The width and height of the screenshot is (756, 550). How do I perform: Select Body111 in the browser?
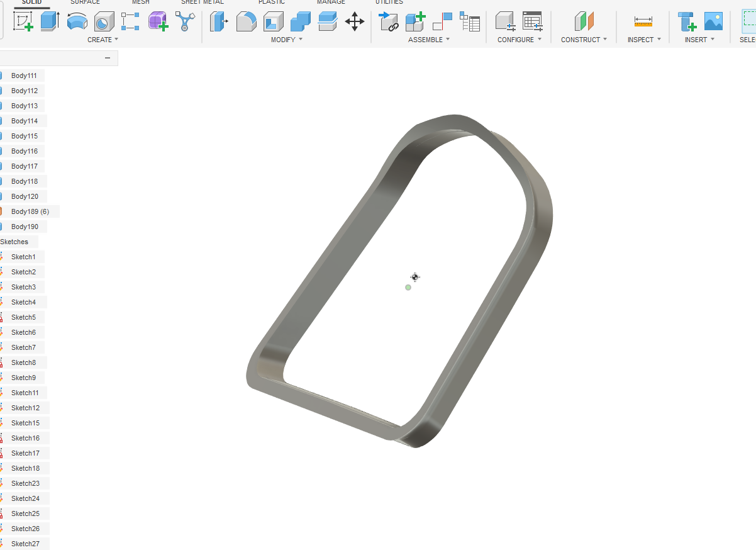pyautogui.click(x=24, y=76)
